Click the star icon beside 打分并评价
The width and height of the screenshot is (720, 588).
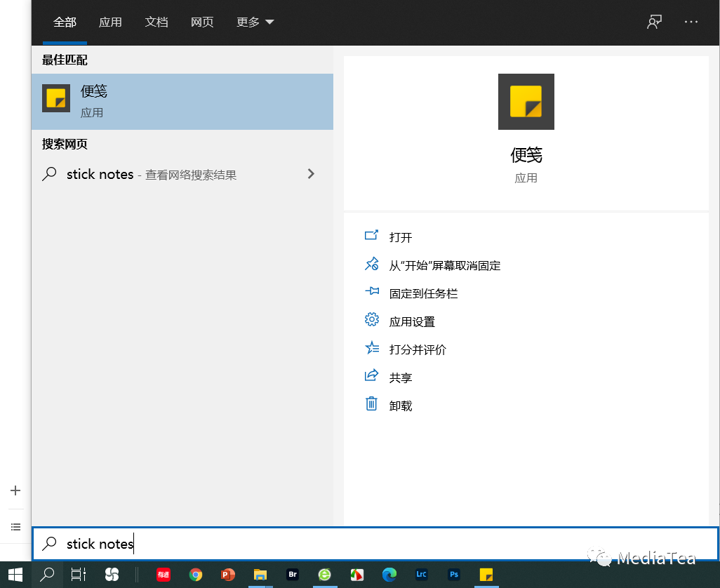point(372,347)
